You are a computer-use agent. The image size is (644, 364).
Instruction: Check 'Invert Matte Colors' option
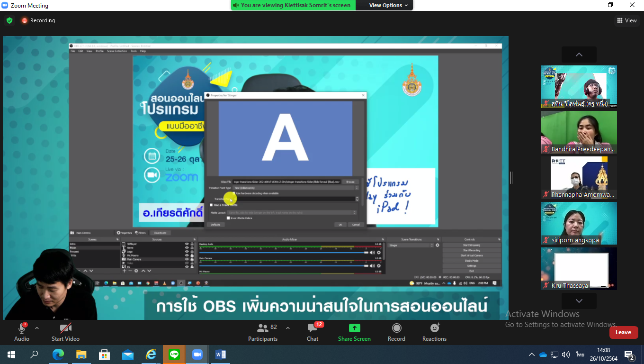click(228, 218)
